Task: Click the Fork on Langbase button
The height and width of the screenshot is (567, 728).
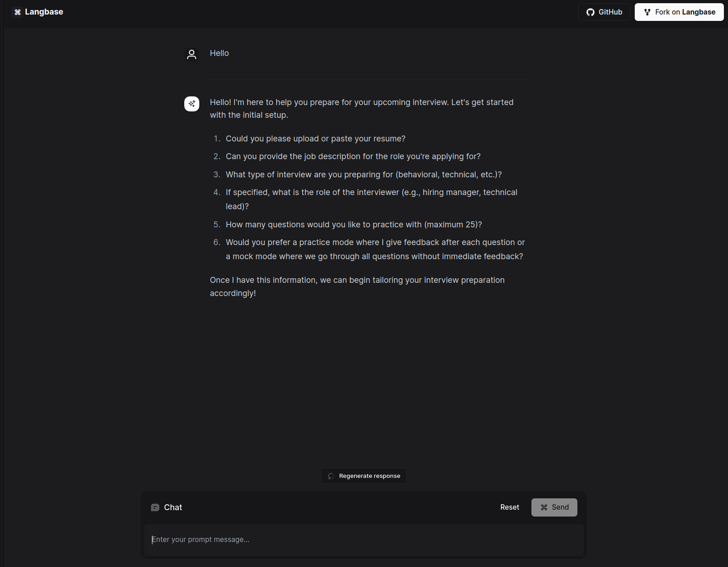Action: pyautogui.click(x=679, y=12)
